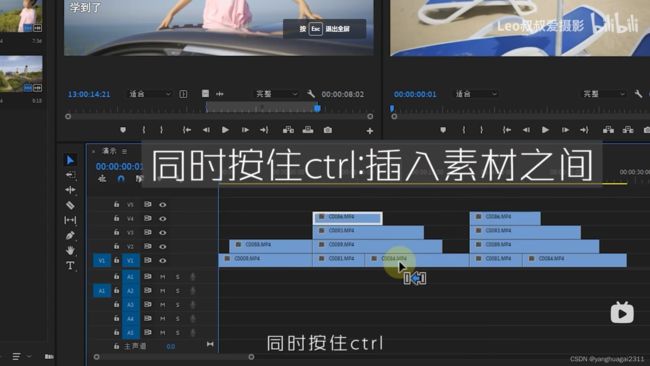Mute audio track A1
The image size is (650, 366).
pyautogui.click(x=162, y=277)
